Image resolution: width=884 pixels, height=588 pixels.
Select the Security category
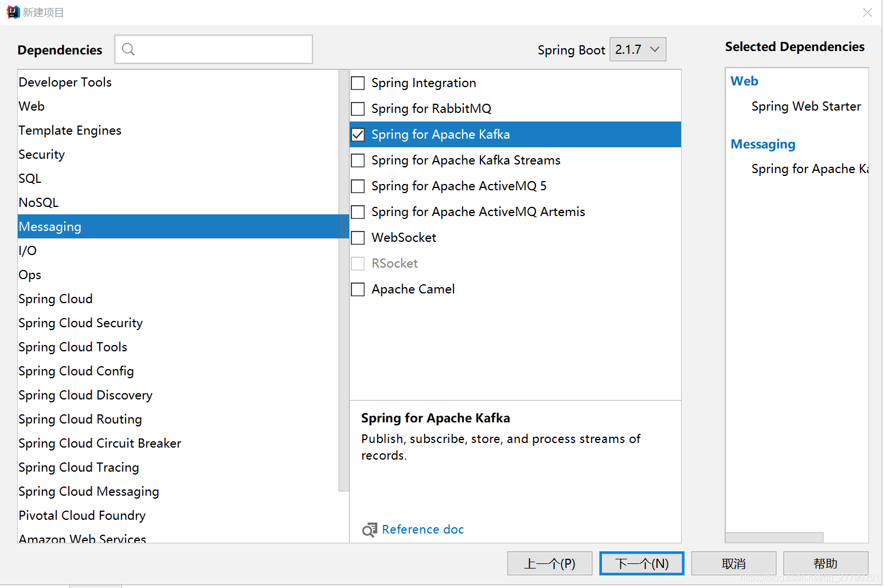coord(178,154)
